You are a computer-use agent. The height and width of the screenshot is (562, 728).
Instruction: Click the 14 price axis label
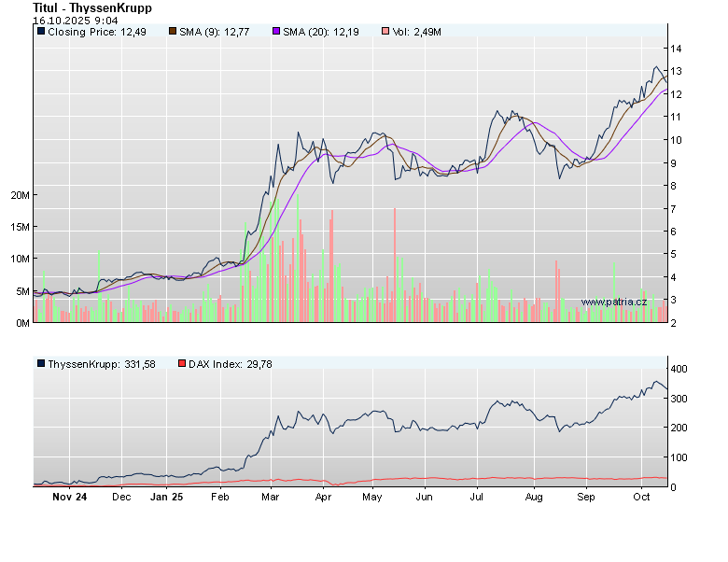click(x=674, y=49)
